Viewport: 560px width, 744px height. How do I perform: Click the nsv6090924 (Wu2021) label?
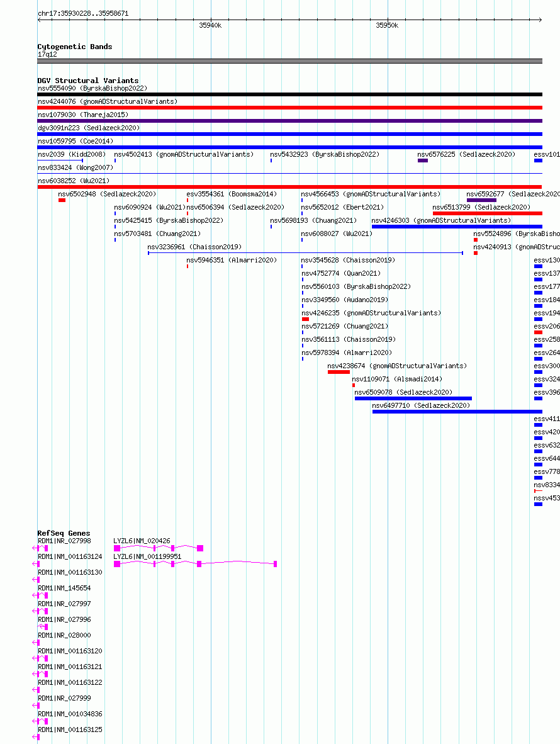(150, 208)
